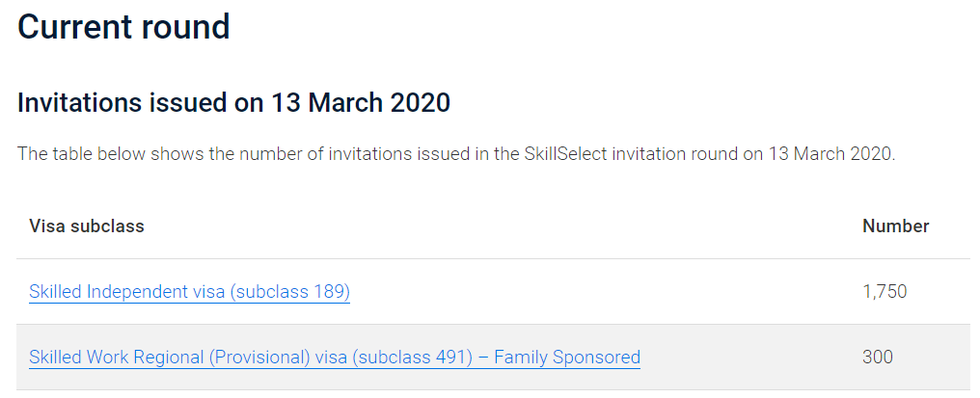The height and width of the screenshot is (398, 980).
Task: Click the 'Number' column header
Action: pos(896,226)
